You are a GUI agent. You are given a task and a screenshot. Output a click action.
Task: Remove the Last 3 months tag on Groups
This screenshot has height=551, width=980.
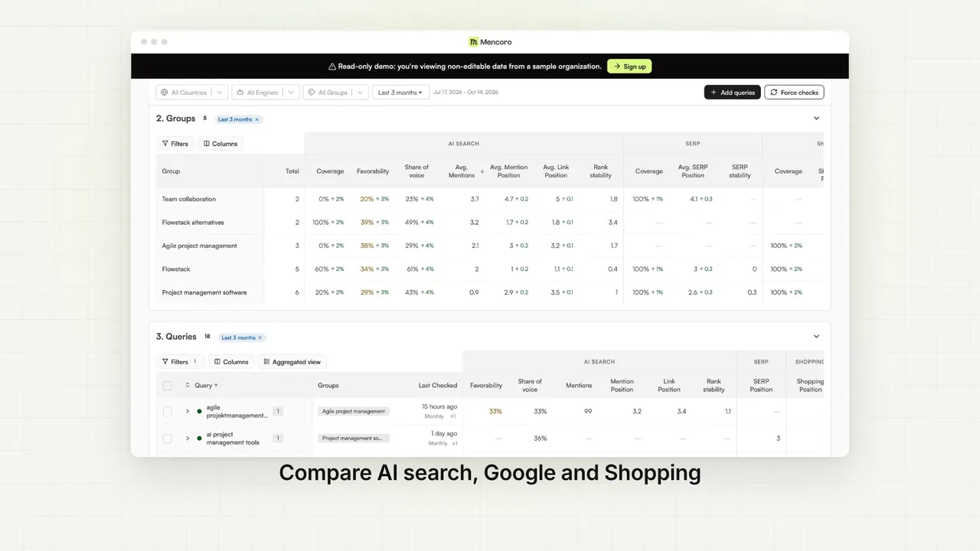pyautogui.click(x=257, y=119)
